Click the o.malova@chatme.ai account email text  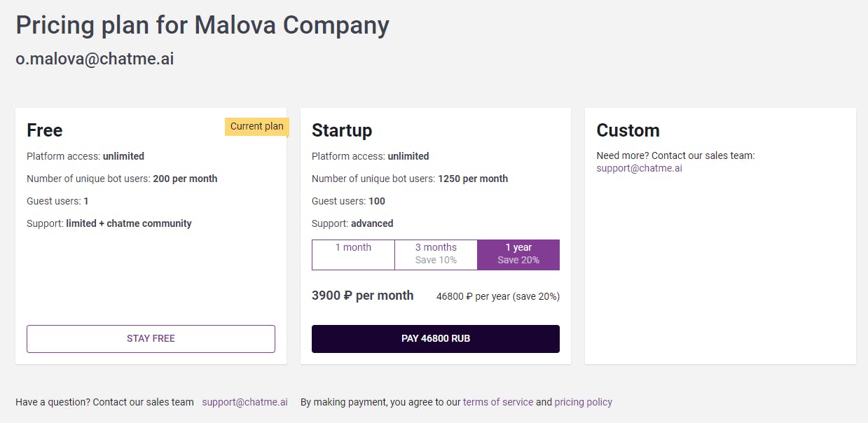tap(95, 59)
